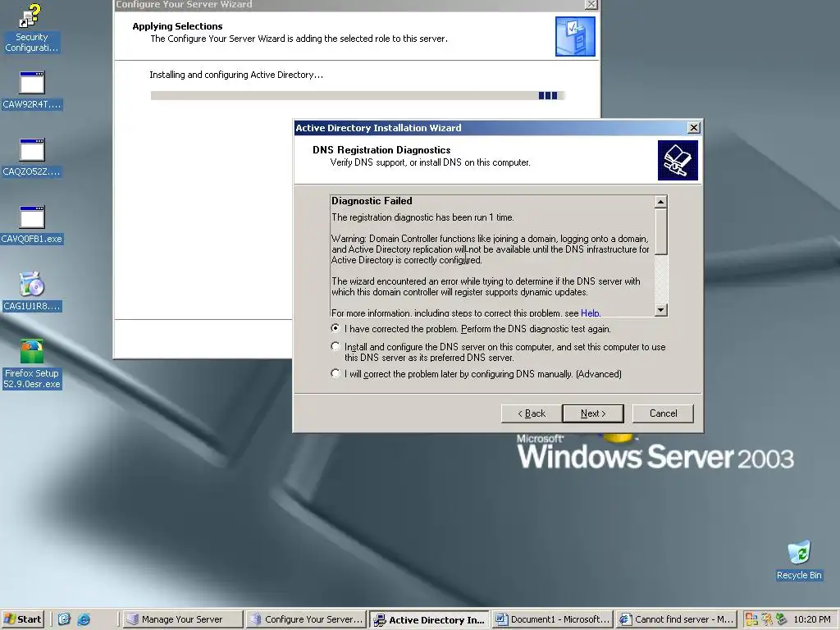Click the security shield tray icon

(x=767, y=619)
